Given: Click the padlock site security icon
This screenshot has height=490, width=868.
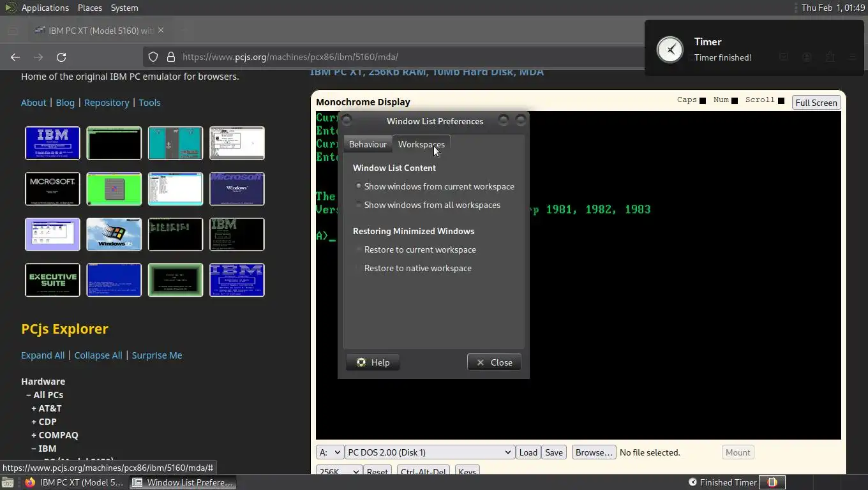Looking at the screenshot, I should click(171, 57).
